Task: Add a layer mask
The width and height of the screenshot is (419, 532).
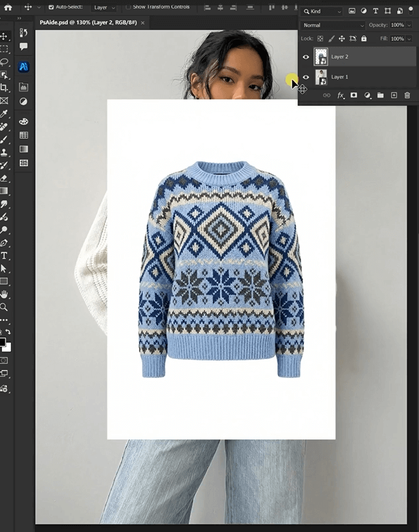Action: click(x=354, y=95)
